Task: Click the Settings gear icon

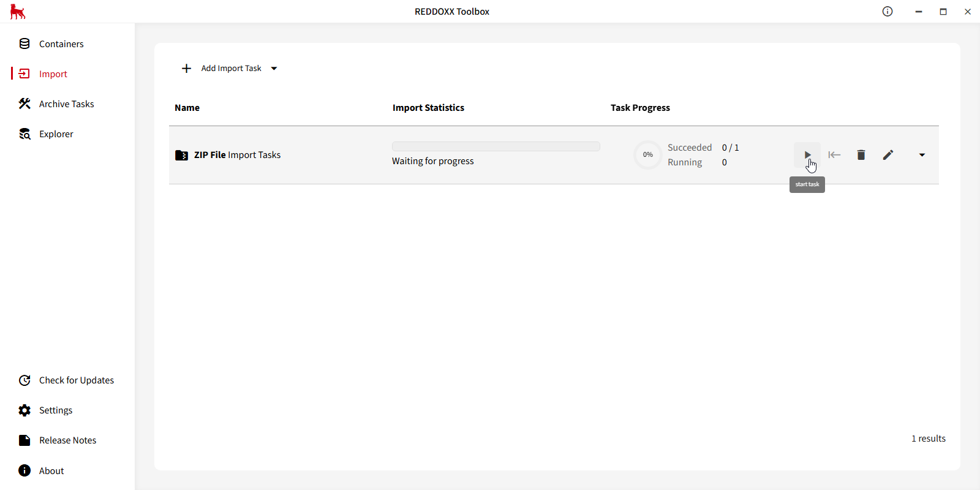Action: [x=24, y=410]
